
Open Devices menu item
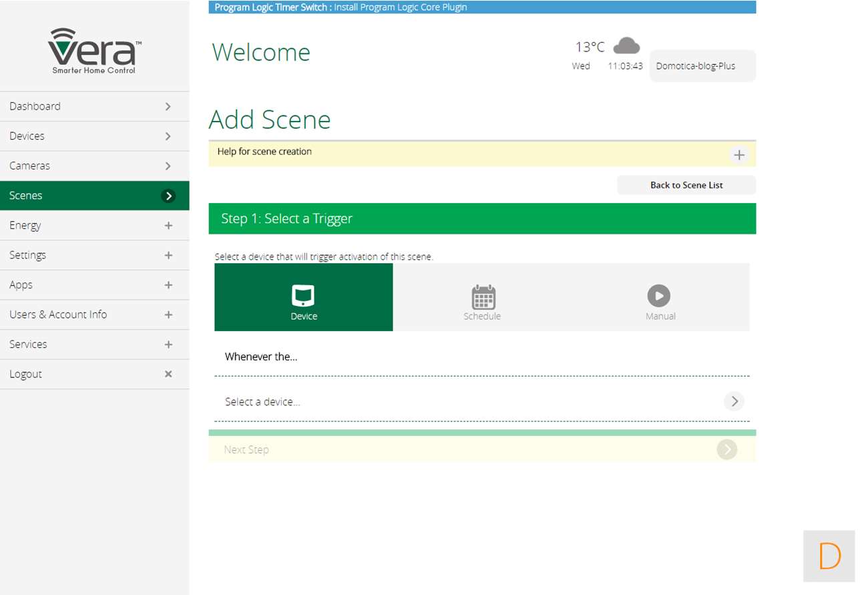(x=94, y=136)
